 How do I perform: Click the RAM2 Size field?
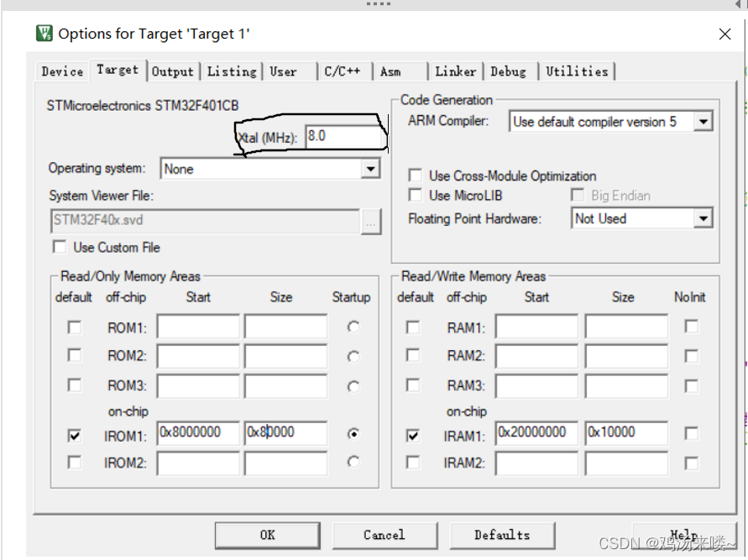click(x=626, y=356)
